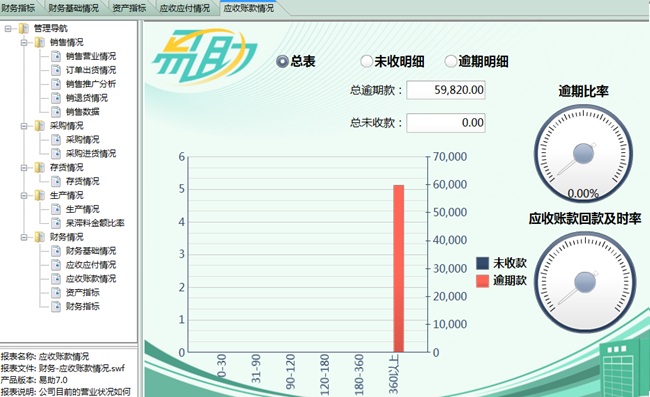Click the 总逾期款 amount field
Viewport: 650px width, 397px height.
pos(446,90)
